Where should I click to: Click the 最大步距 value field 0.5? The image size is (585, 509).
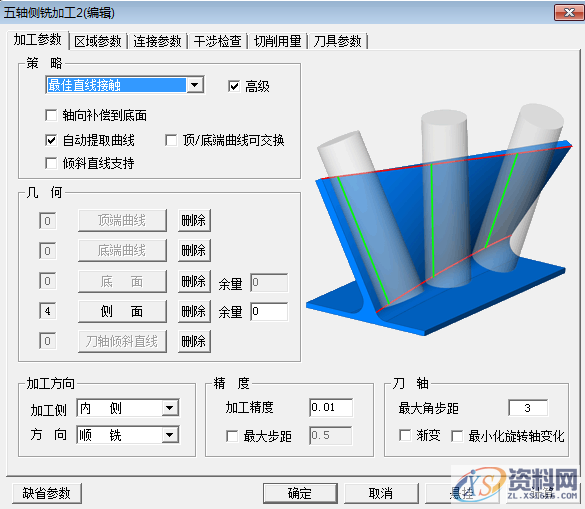(x=331, y=435)
